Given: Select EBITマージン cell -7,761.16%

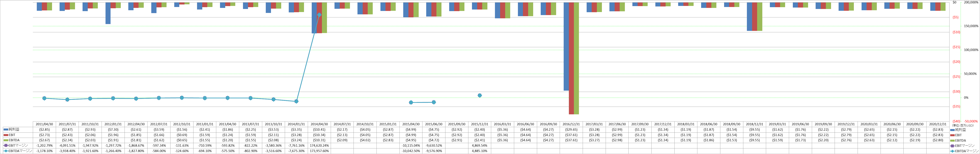Looking at the screenshot, I should (x=296, y=146).
